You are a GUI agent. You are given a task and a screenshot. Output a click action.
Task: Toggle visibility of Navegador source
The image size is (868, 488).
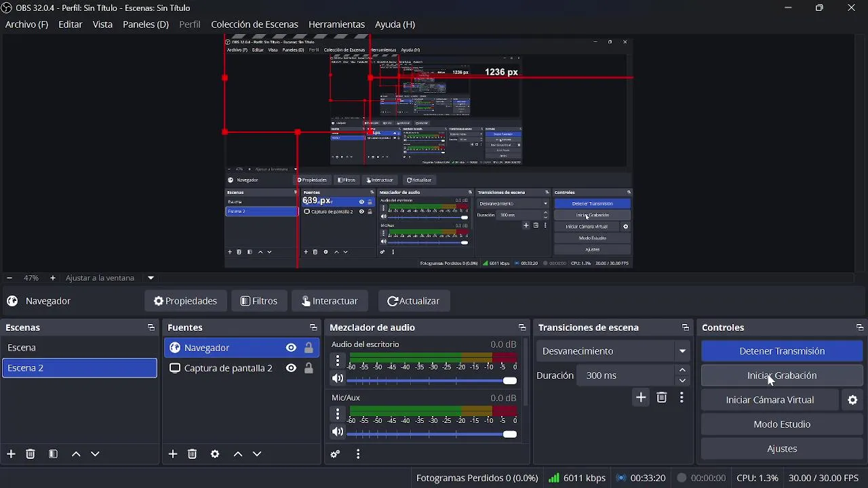291,348
